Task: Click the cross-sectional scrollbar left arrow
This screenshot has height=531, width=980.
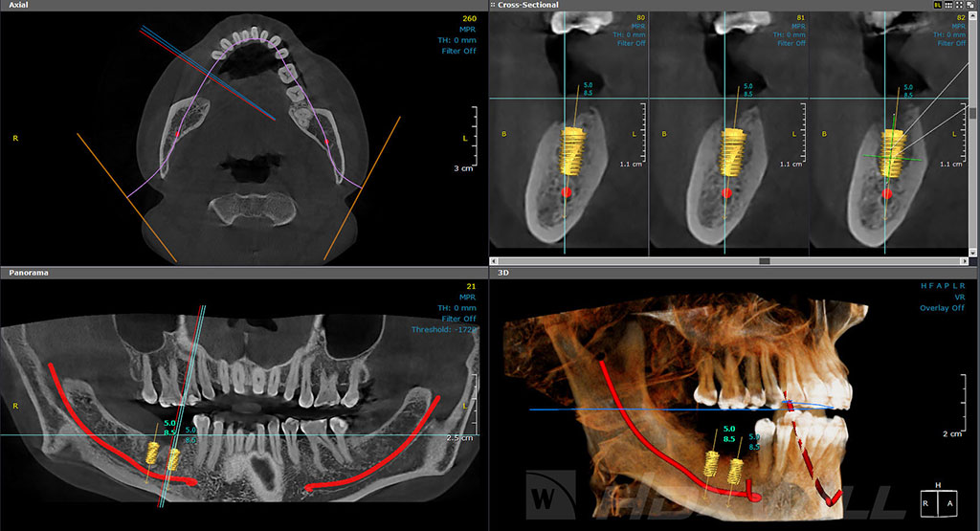Action: pos(494,260)
